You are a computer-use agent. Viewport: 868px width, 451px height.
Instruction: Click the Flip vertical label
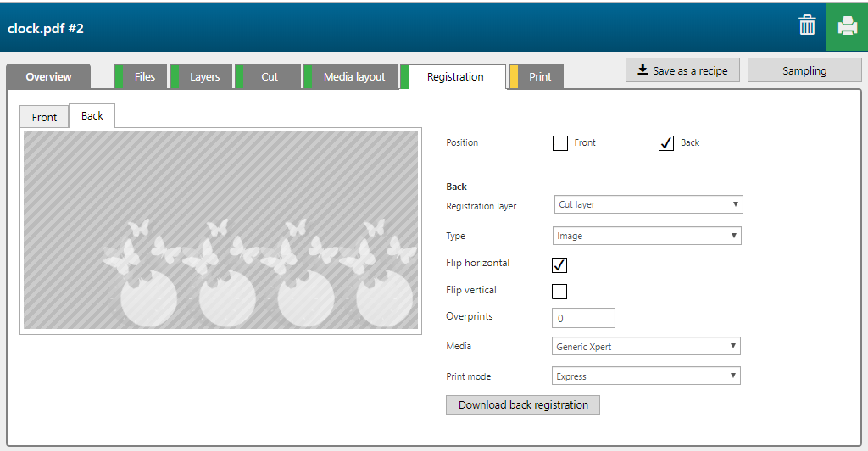(x=471, y=289)
